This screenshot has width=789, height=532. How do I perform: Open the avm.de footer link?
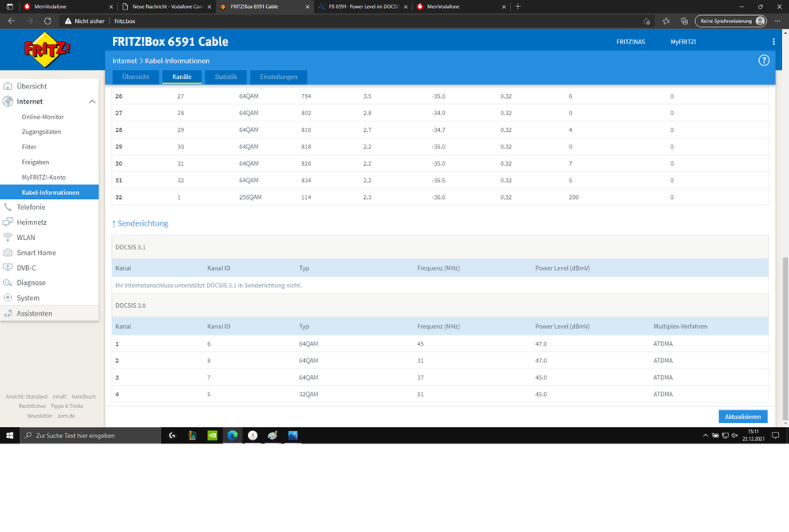pos(66,416)
